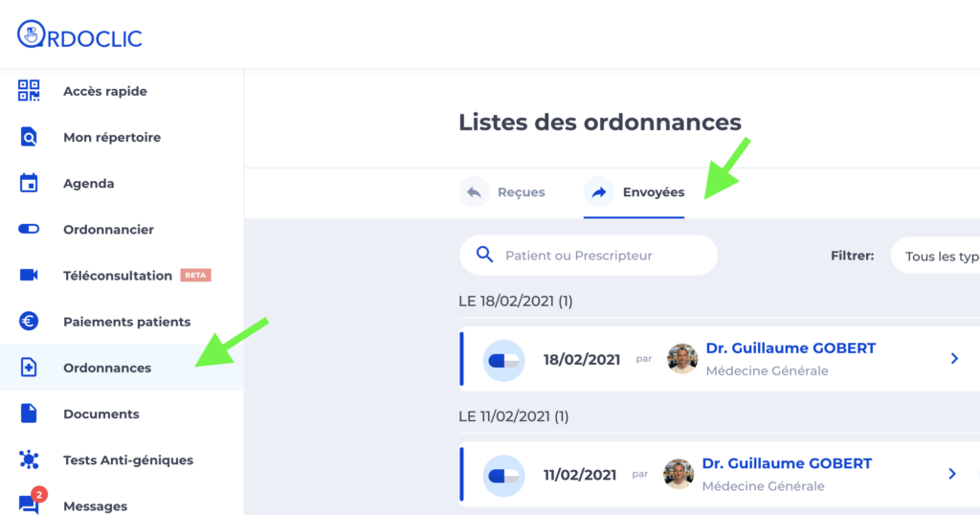The image size is (980, 515).
Task: Click the LE 11/02/2021 (1) group header
Action: pos(514,416)
